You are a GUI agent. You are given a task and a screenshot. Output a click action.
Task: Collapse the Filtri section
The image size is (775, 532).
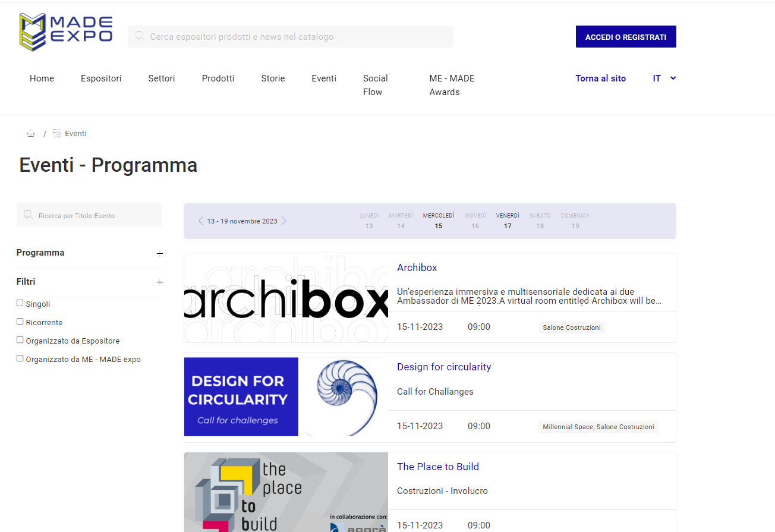[x=159, y=282]
